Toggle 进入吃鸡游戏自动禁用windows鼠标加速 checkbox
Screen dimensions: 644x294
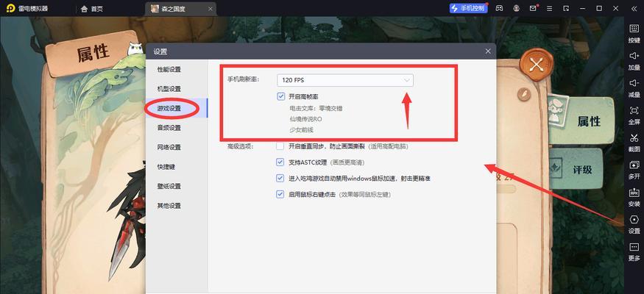pyautogui.click(x=280, y=179)
